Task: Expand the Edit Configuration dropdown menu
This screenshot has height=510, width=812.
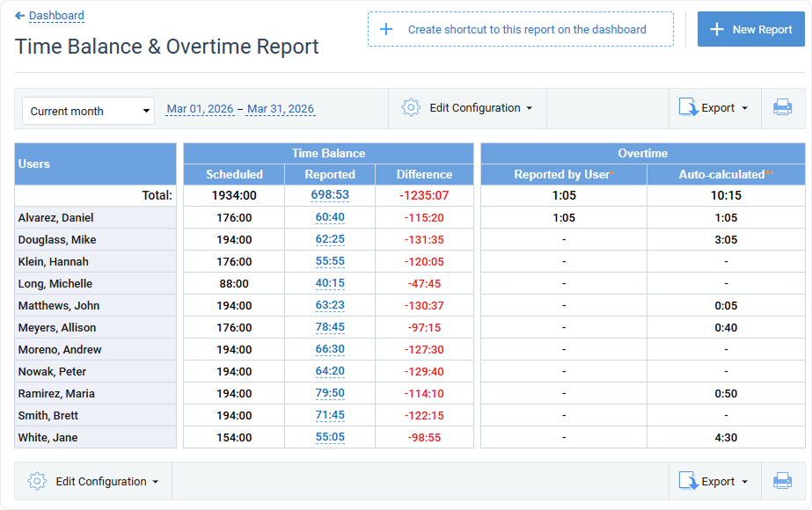Action: click(x=527, y=107)
